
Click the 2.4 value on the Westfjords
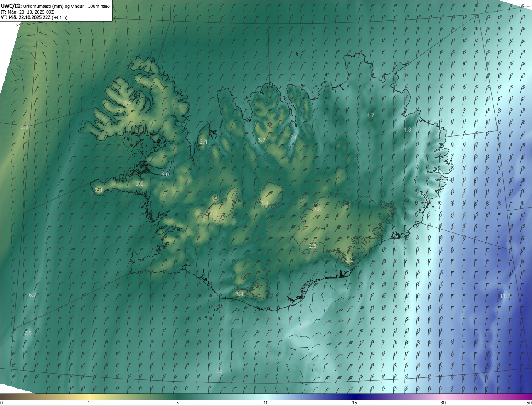click(127, 103)
